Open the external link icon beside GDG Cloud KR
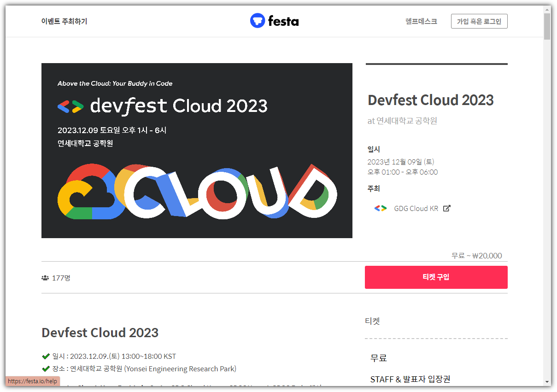Screen dimensions: 557x392 pos(446,208)
